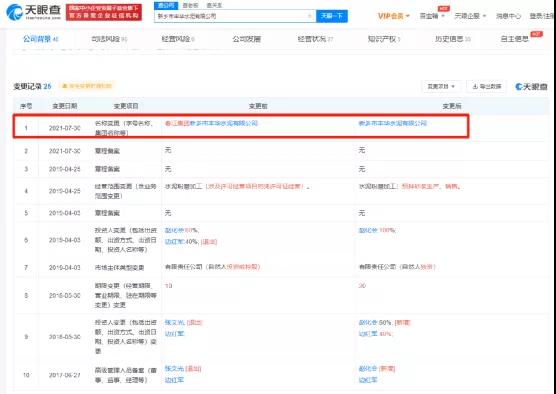This screenshot has height=394, width=556.
Task: Select the 查老板 search type tab
Action: pyautogui.click(x=190, y=5)
